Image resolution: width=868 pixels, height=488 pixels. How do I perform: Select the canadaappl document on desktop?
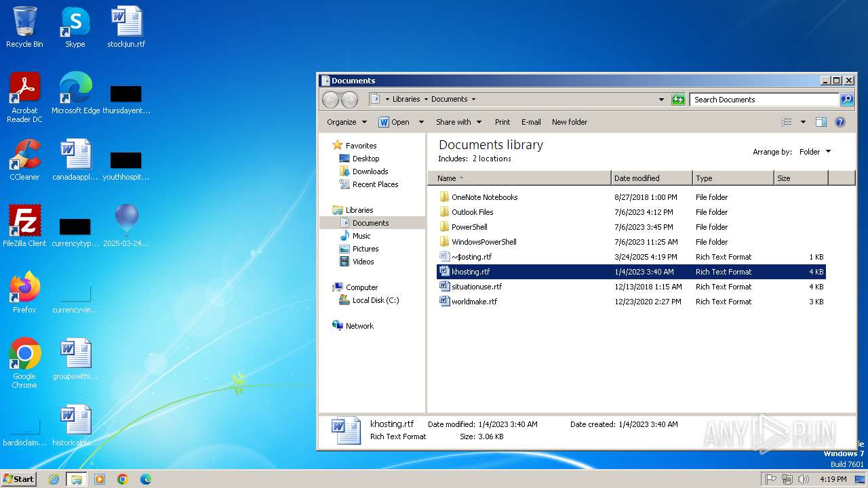(x=75, y=159)
